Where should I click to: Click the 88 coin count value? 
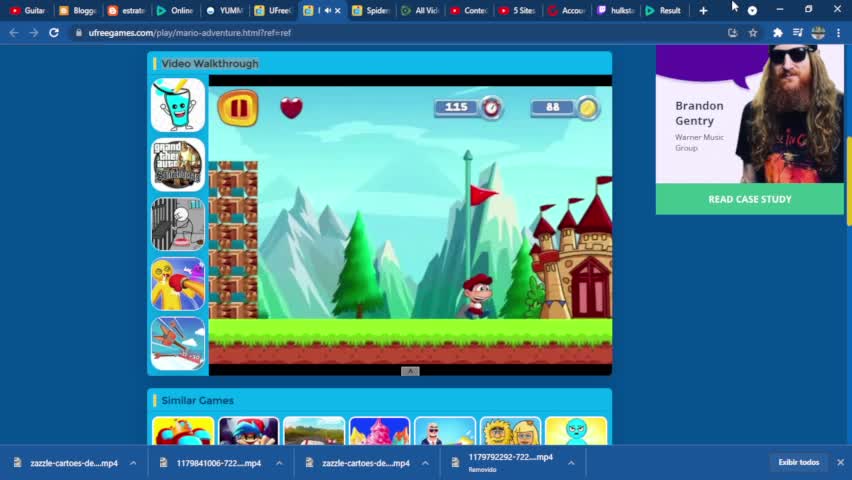(553, 107)
